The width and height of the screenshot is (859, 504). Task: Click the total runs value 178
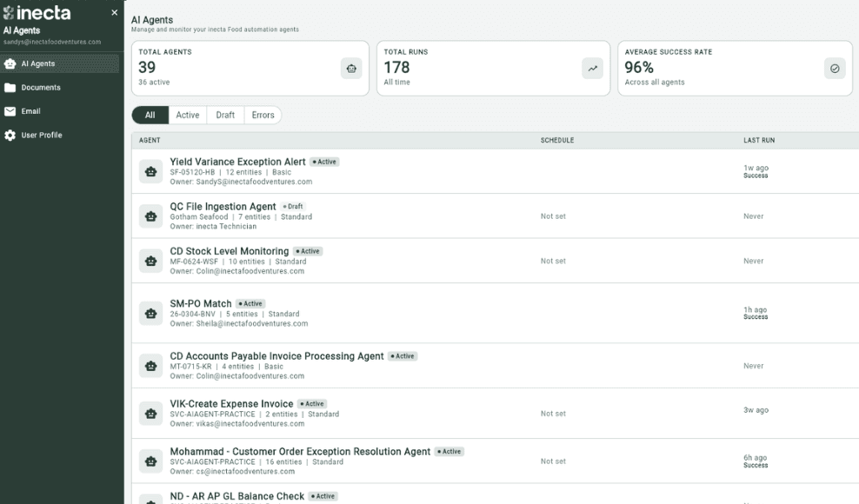coord(396,68)
